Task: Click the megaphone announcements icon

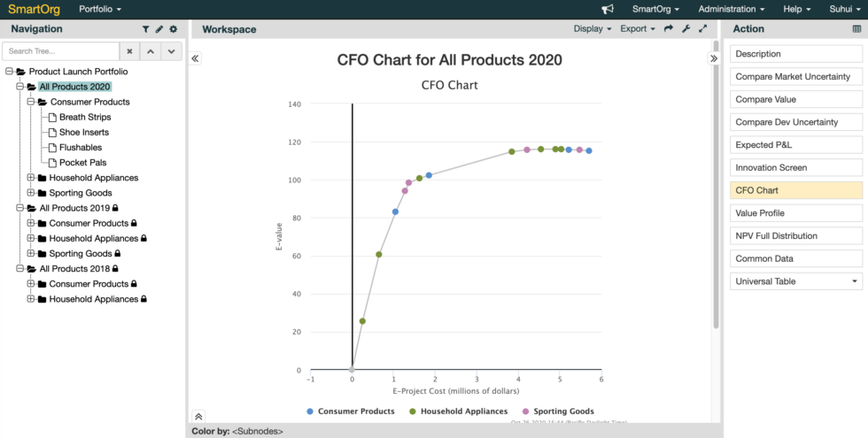Action: click(608, 9)
